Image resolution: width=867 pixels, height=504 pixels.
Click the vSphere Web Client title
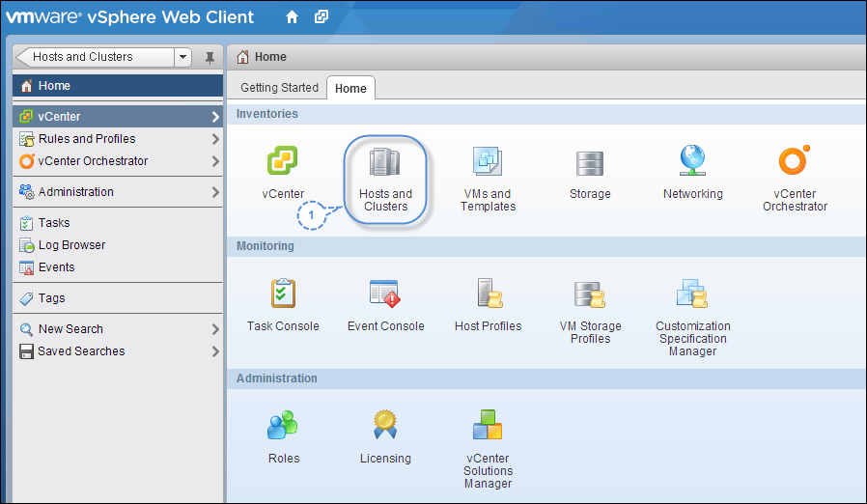171,17
